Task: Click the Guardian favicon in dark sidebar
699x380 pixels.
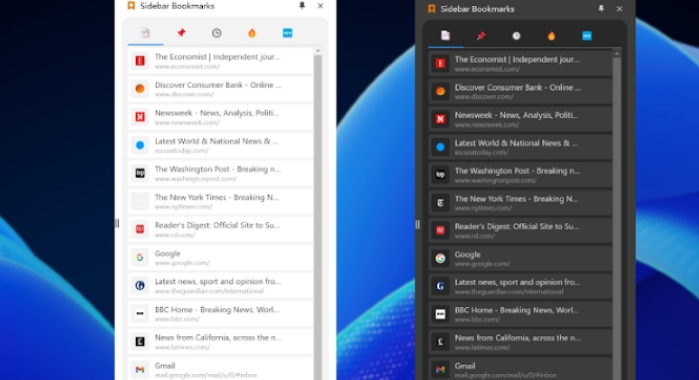Action: [x=440, y=286]
